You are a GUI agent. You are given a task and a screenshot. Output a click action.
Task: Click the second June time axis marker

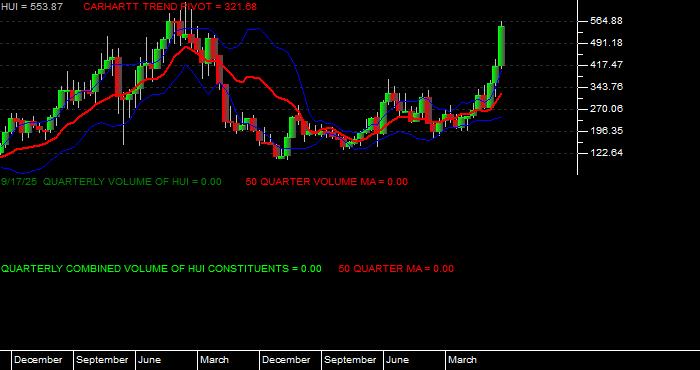[x=397, y=360]
